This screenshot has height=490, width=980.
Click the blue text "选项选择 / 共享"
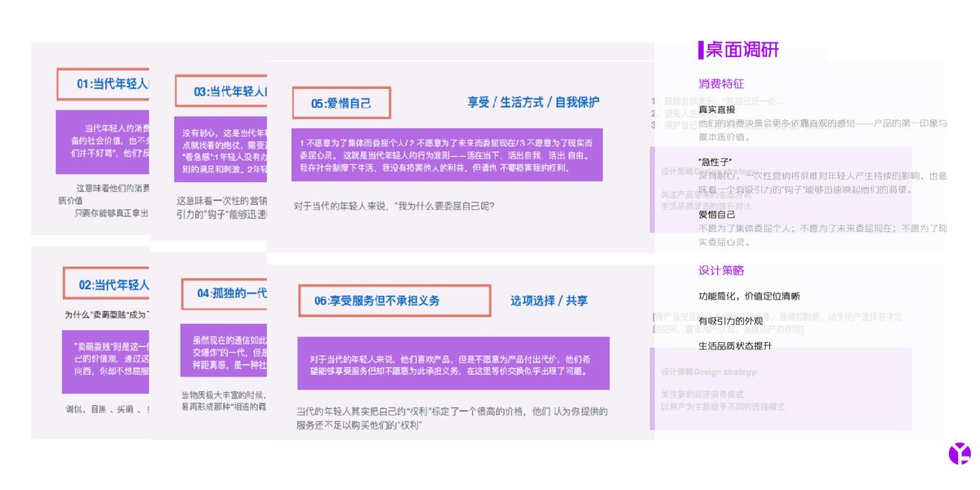click(x=549, y=301)
